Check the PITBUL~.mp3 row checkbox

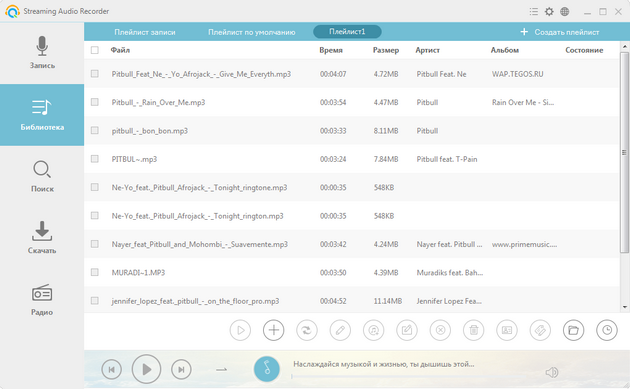[x=95, y=159]
